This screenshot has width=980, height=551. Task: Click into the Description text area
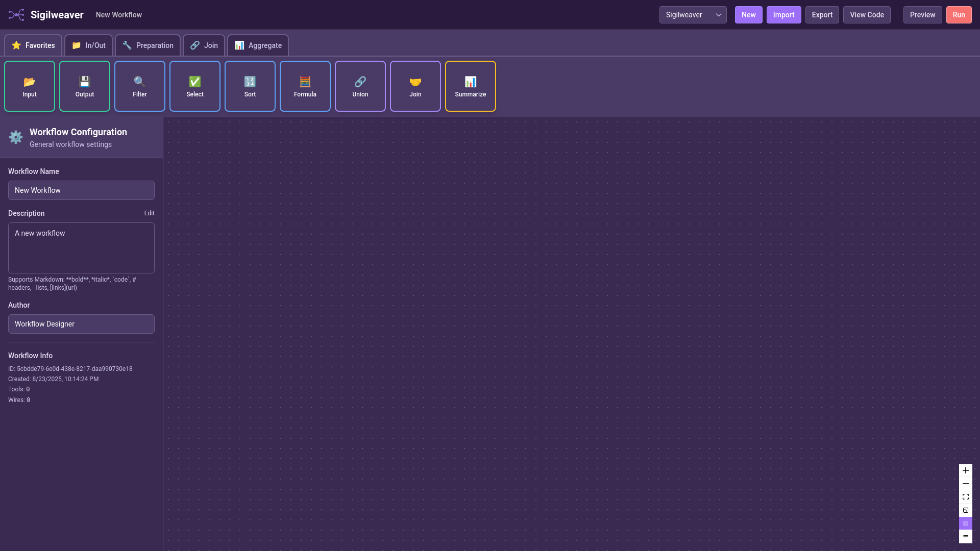pos(81,248)
